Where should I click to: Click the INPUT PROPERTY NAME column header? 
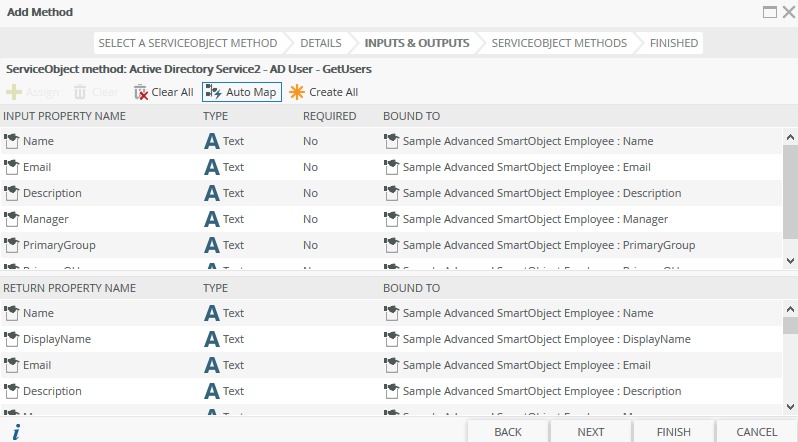coord(64,116)
